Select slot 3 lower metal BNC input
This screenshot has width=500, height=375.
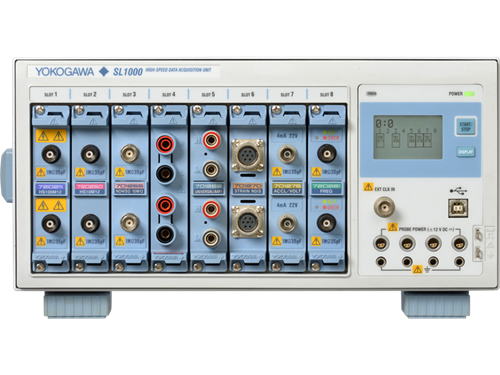click(x=130, y=223)
